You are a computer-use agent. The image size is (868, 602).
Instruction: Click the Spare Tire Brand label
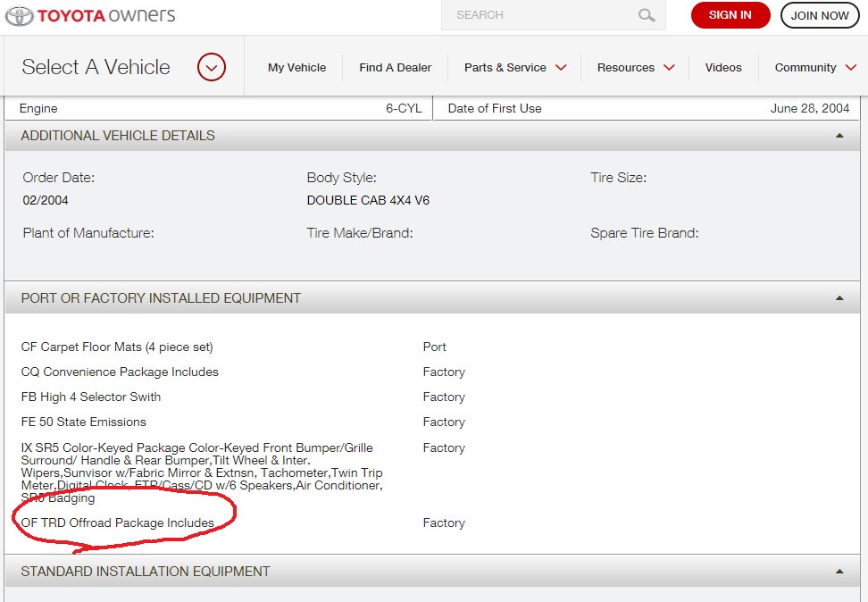pyautogui.click(x=645, y=233)
